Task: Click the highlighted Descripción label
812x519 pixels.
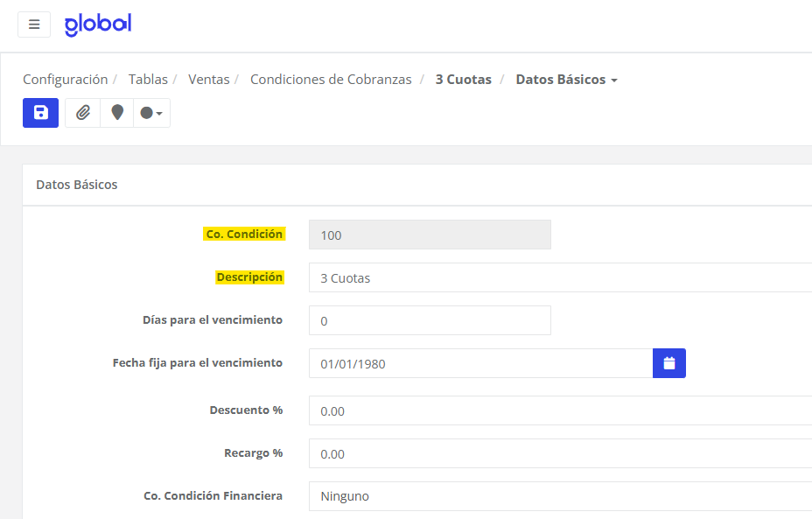Action: (249, 277)
